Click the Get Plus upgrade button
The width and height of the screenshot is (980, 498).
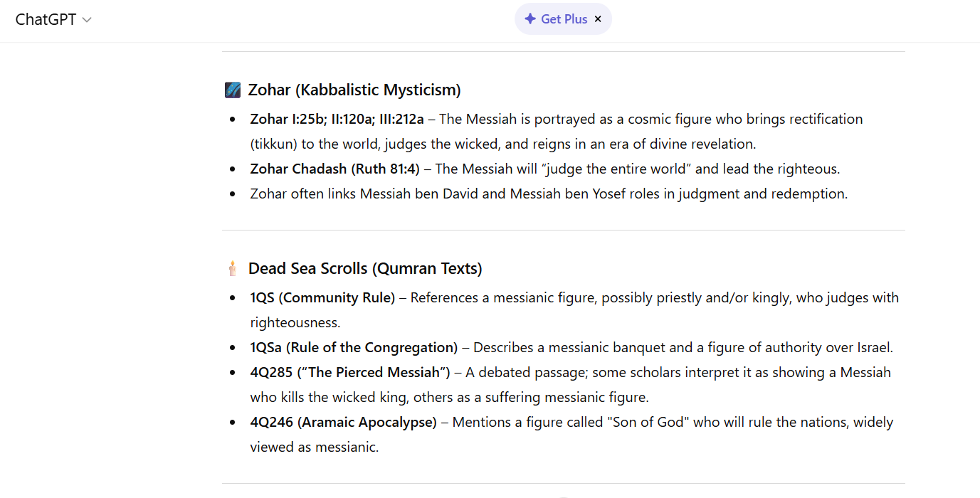[x=556, y=19]
